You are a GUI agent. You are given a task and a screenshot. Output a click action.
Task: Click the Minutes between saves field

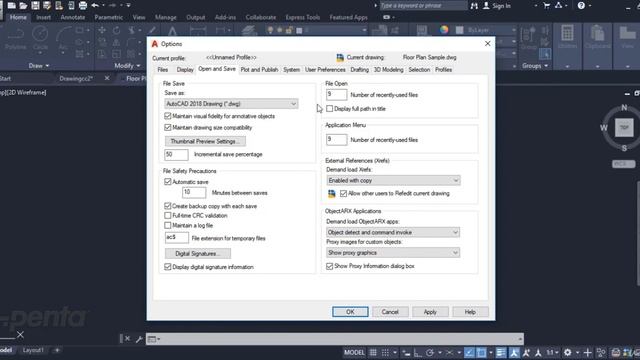[194, 192]
